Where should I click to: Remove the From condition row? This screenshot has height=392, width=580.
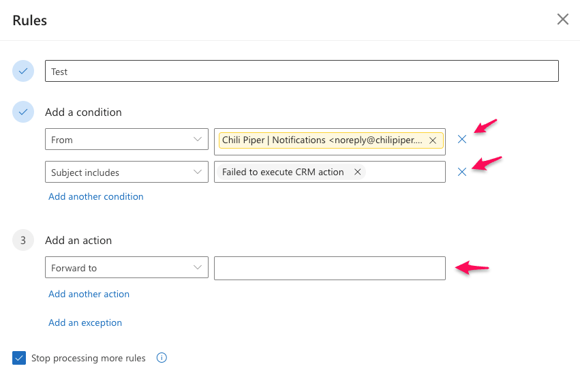point(462,139)
